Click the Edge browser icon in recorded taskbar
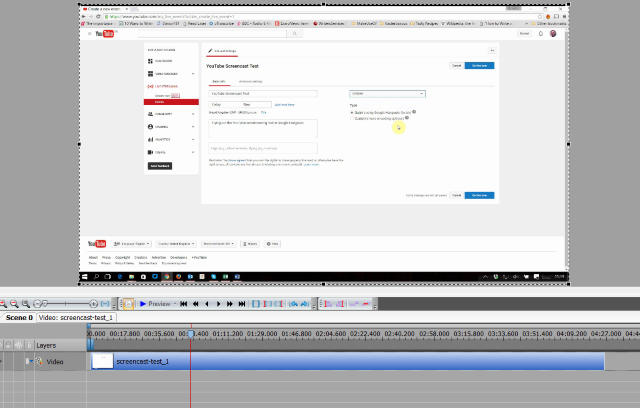 click(x=120, y=277)
